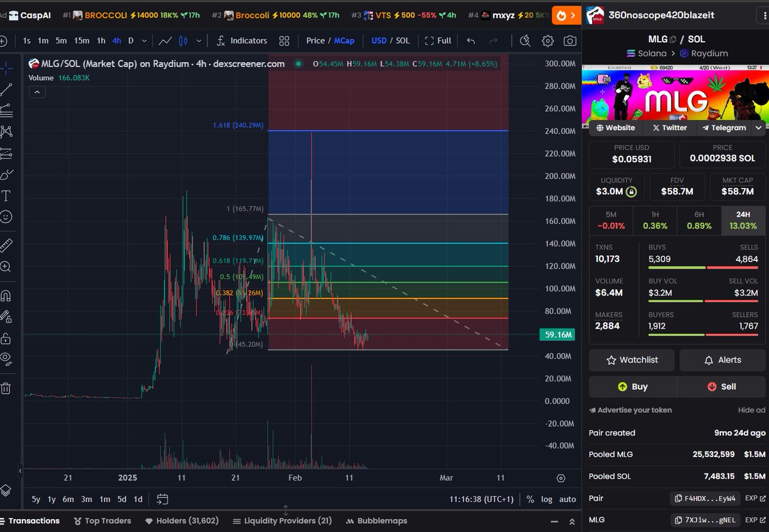Set the chart interval to 5m
Screen dimensions: 769x532
(x=61, y=40)
